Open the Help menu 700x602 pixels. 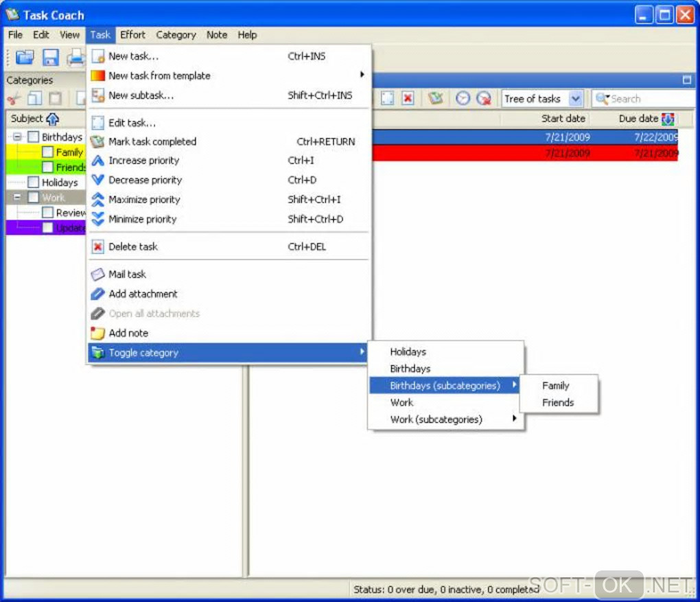point(247,35)
